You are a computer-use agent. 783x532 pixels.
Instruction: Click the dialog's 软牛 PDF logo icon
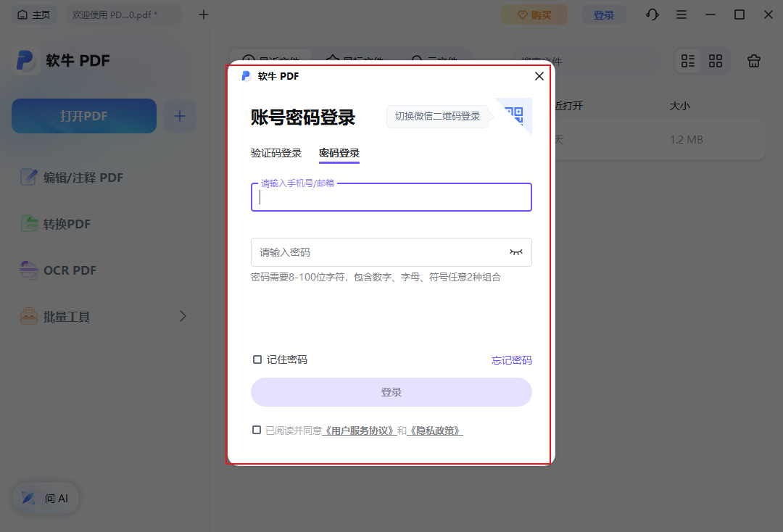point(246,76)
